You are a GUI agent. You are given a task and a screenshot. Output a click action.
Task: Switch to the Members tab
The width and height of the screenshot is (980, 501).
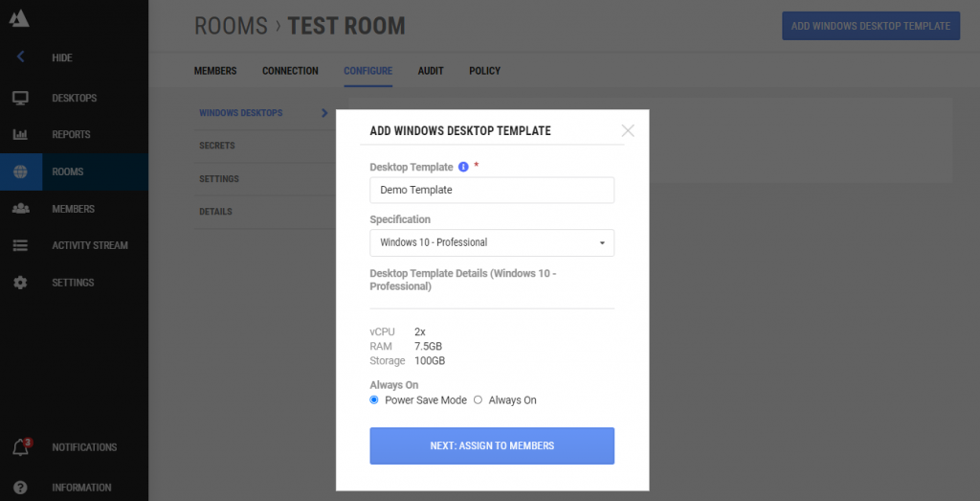coord(215,71)
